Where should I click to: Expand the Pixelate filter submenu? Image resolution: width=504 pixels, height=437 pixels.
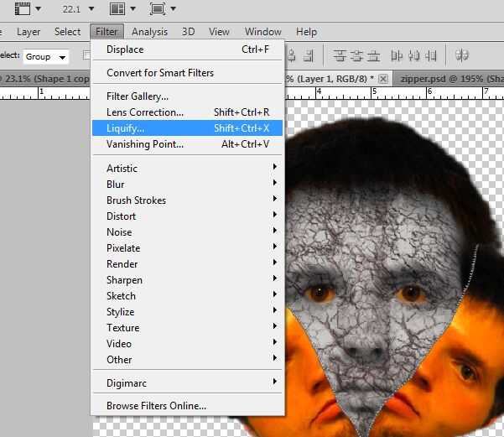(187, 248)
